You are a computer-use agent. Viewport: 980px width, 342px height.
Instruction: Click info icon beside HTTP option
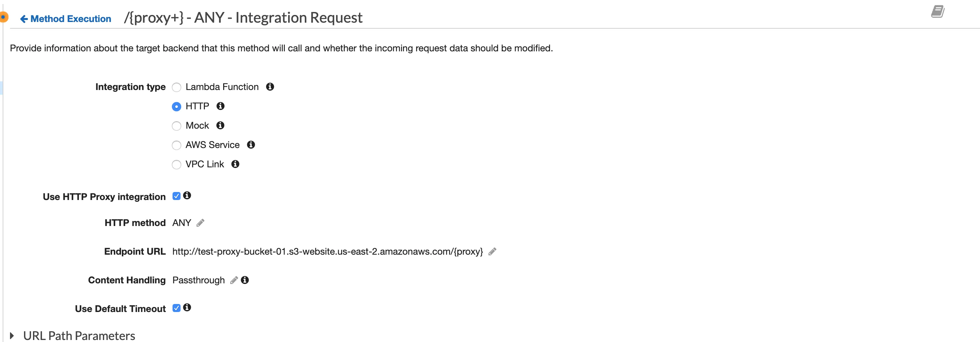pos(220,106)
